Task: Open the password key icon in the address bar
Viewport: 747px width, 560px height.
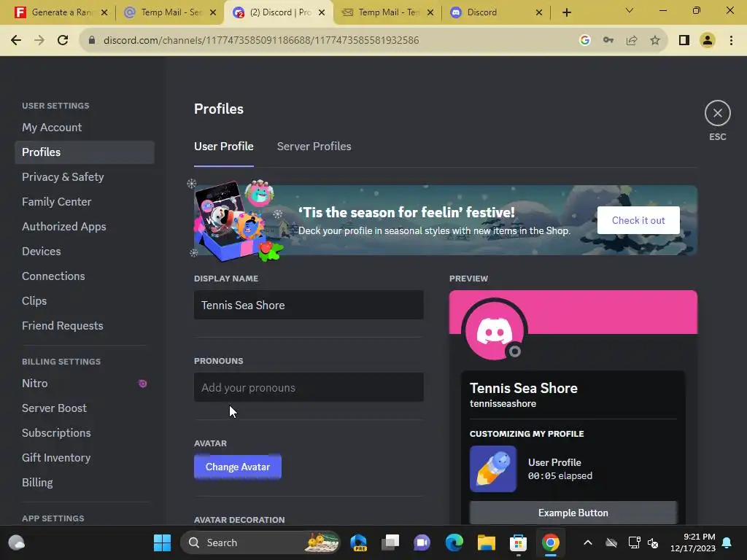Action: [x=608, y=40]
